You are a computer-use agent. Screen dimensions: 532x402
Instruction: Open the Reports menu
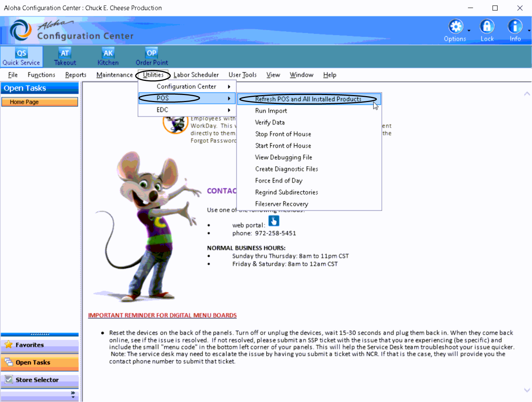click(76, 75)
